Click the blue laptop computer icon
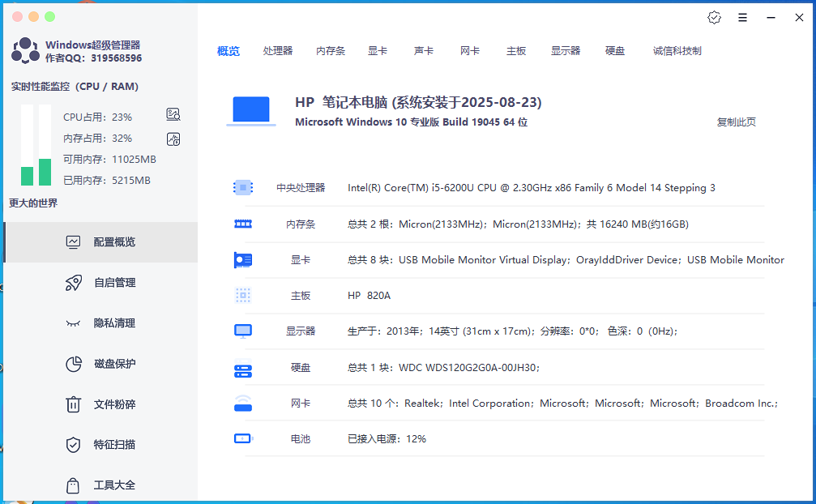The height and width of the screenshot is (504, 816). click(x=251, y=111)
